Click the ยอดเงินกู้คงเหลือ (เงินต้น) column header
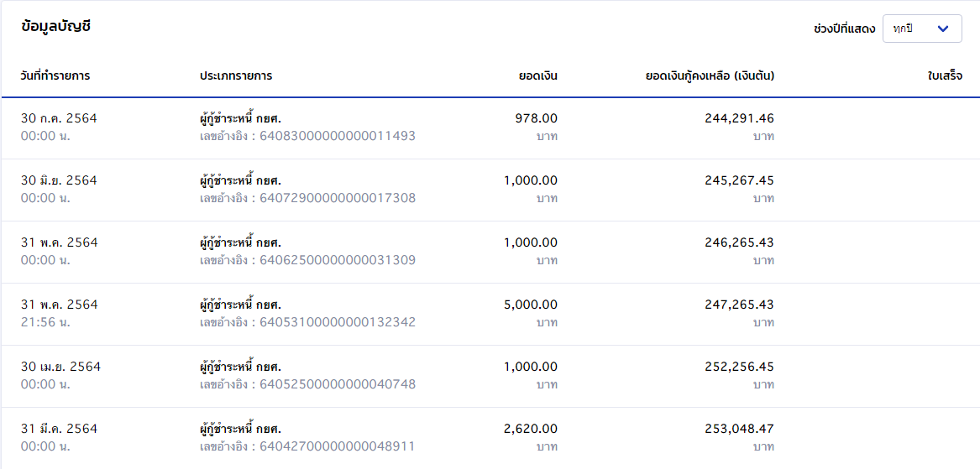The image size is (980, 469). 710,76
